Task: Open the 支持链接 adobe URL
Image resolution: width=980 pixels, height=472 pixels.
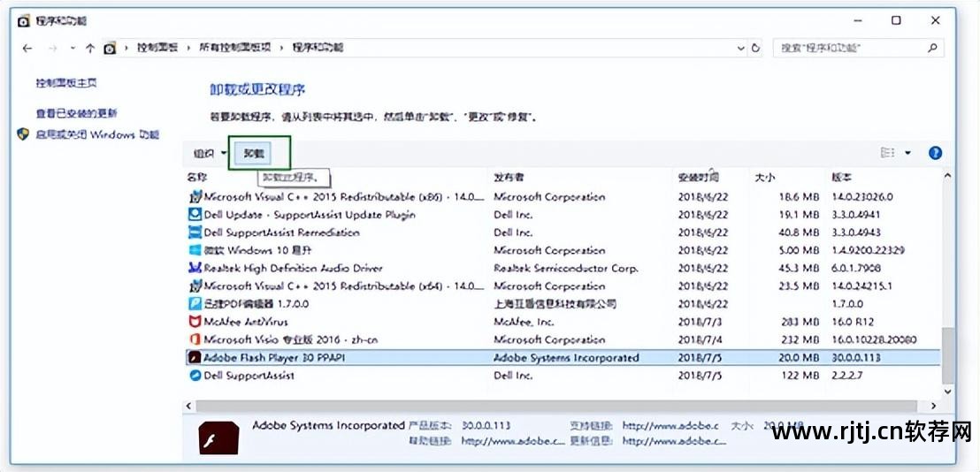Action: [670, 426]
